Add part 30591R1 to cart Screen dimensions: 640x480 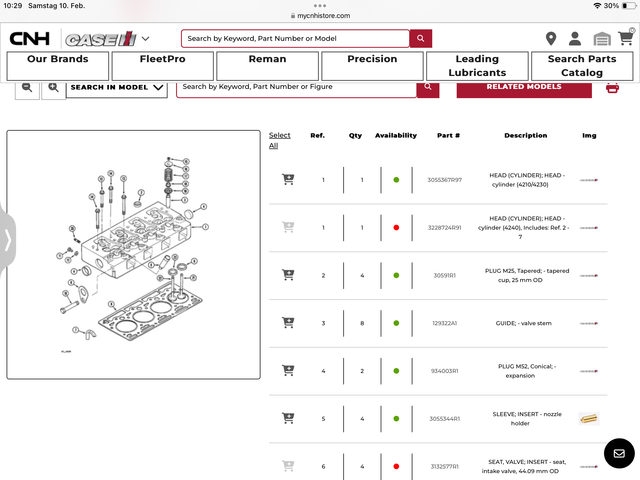click(288, 275)
